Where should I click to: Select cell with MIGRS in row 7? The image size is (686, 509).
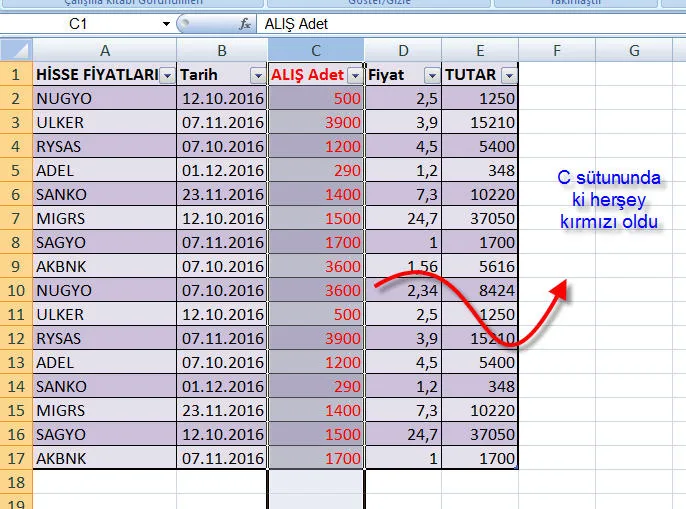click(105, 219)
